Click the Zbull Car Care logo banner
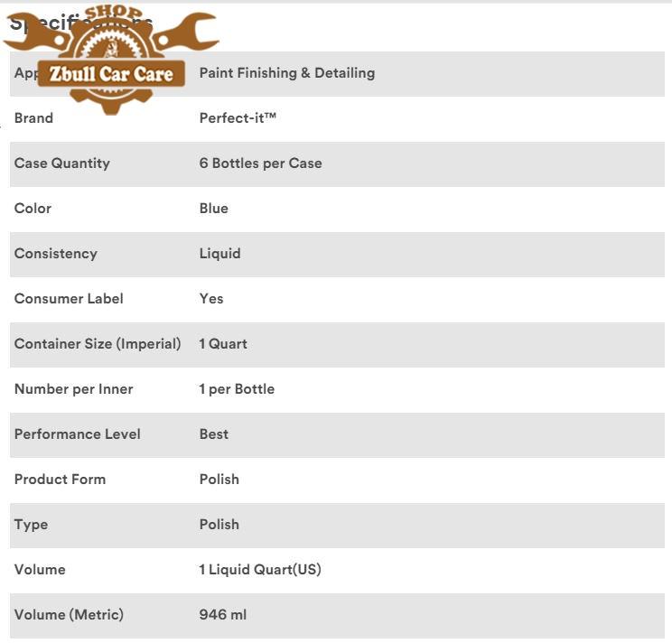Screen dimensions: 672x643 tap(111, 74)
